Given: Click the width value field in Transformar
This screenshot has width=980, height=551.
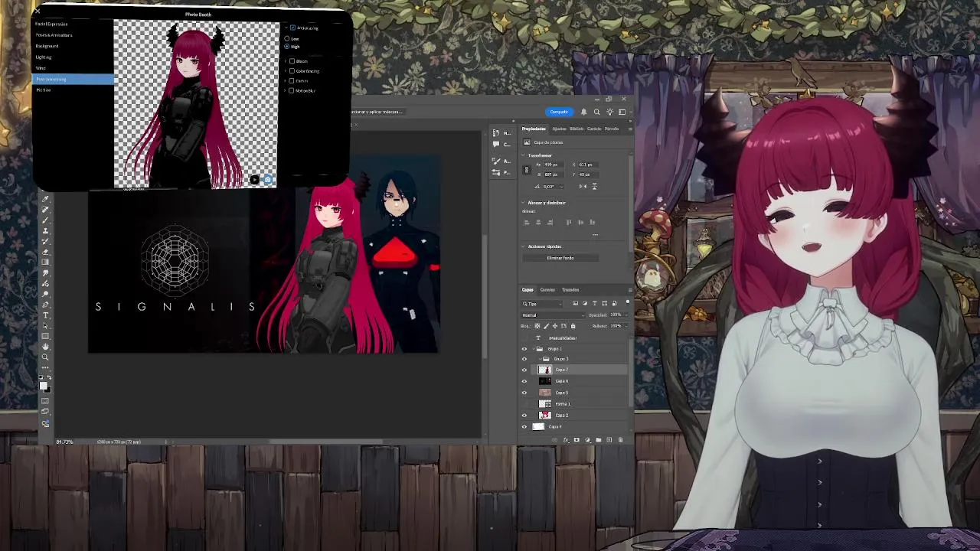Looking at the screenshot, I should coord(553,165).
